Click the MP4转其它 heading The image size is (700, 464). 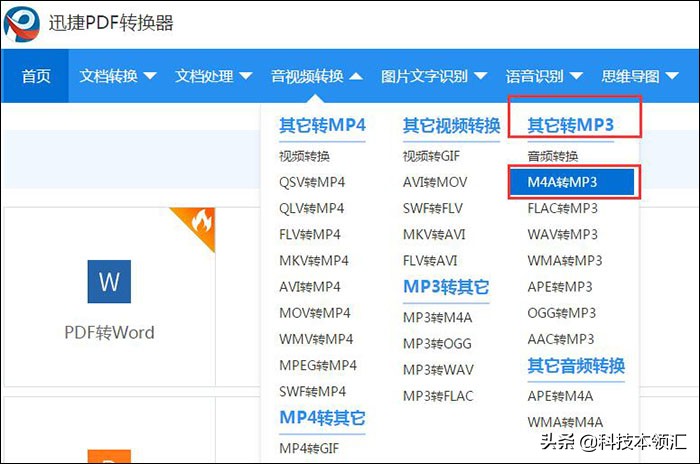point(322,418)
